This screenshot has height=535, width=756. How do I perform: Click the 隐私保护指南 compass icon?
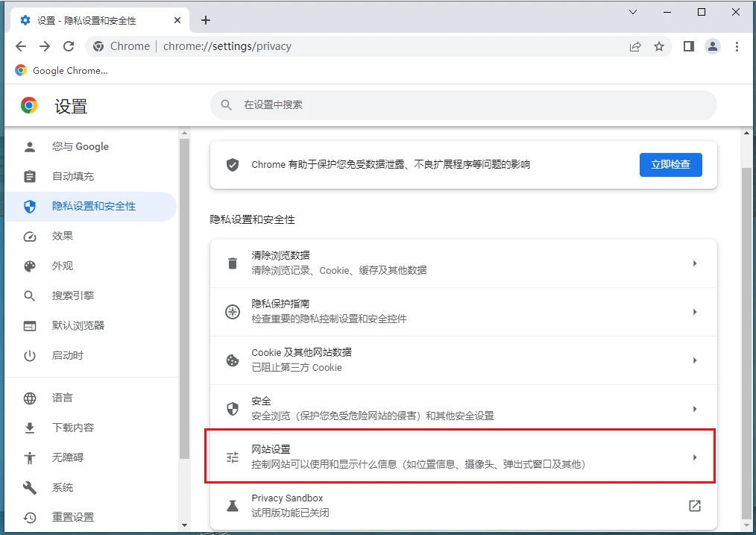point(233,312)
